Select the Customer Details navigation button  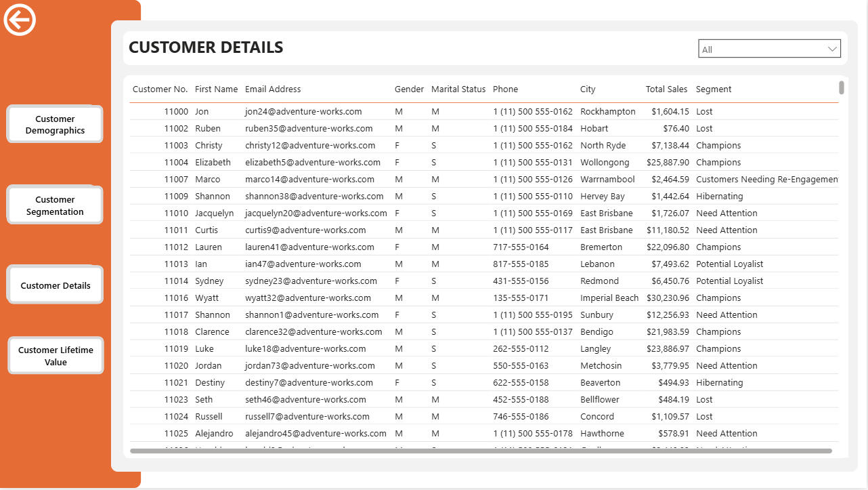(55, 285)
